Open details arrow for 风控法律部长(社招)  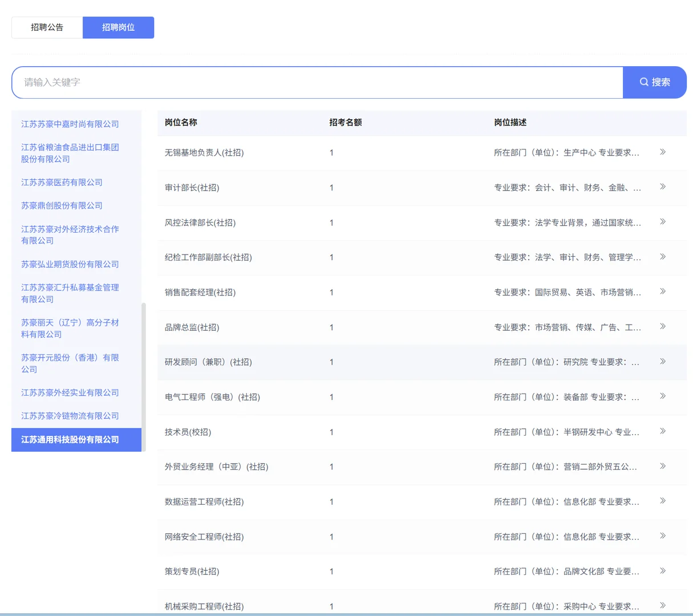click(x=663, y=221)
